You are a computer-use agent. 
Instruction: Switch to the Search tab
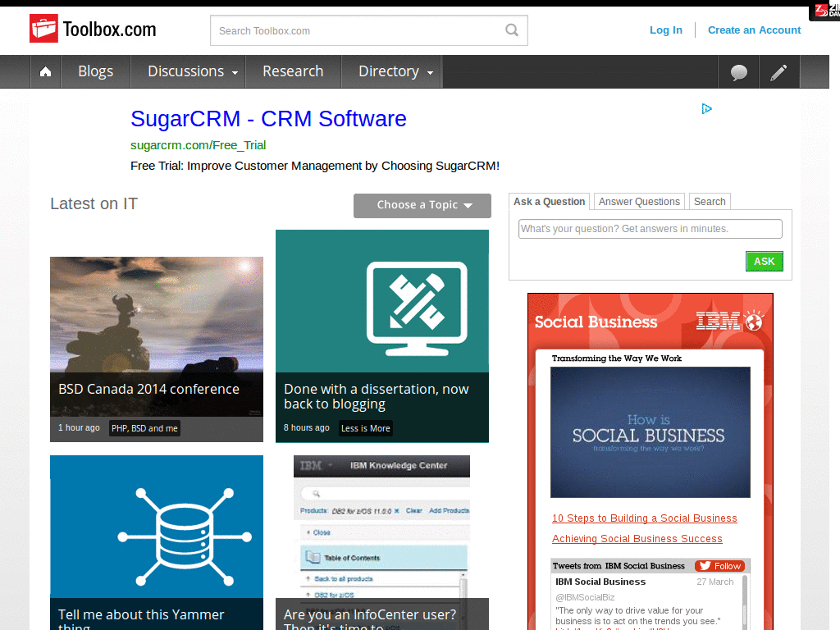[710, 202]
